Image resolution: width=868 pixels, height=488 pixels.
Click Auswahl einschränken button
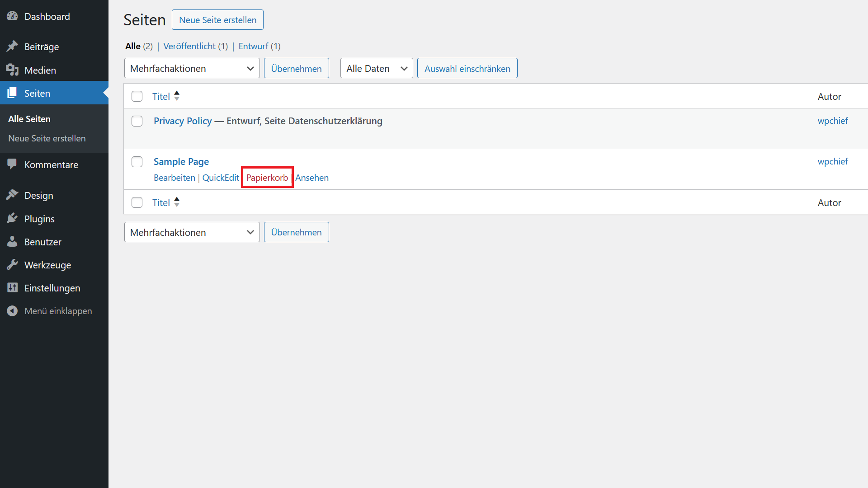tap(467, 68)
